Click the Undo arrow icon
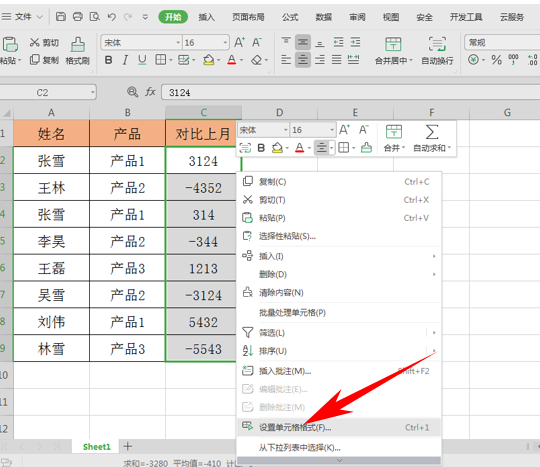This screenshot has height=467, width=540. click(x=112, y=17)
